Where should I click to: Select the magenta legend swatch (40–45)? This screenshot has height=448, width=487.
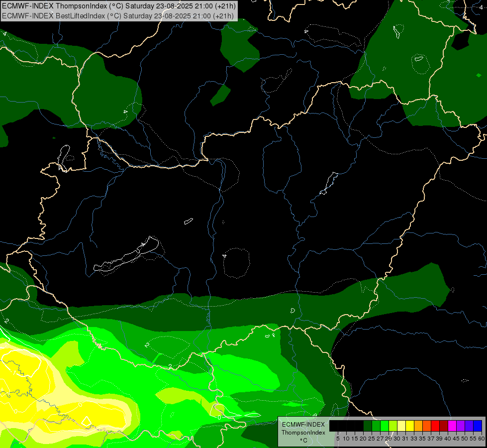tap(452, 426)
